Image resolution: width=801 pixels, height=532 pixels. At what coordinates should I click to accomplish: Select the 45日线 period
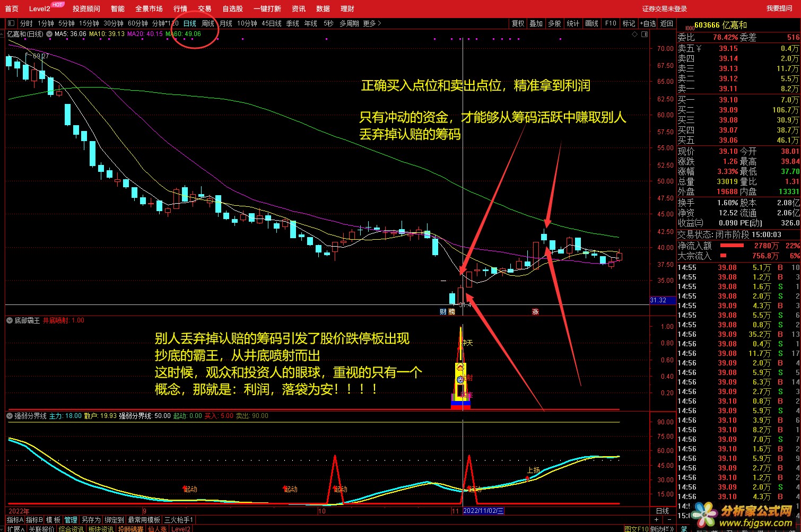pyautogui.click(x=272, y=23)
